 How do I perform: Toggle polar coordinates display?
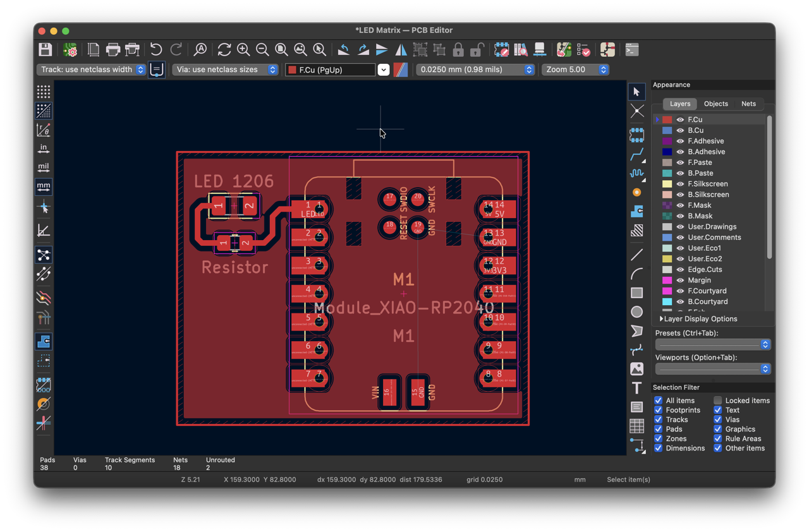point(44,130)
